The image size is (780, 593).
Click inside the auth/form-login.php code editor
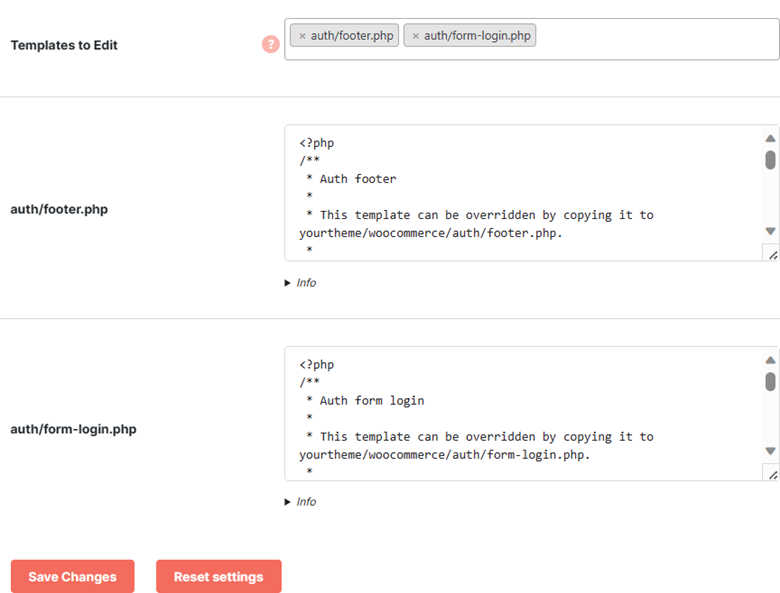(523, 413)
